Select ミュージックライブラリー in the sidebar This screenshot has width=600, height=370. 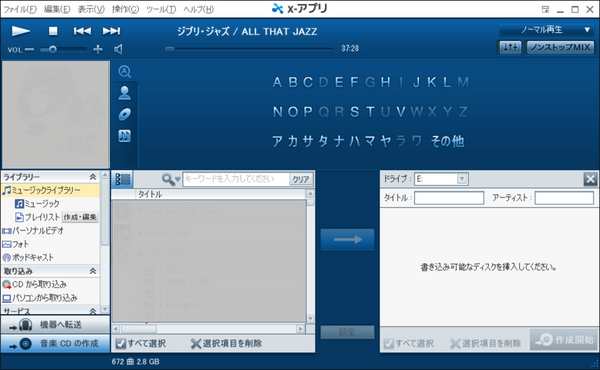click(x=51, y=190)
